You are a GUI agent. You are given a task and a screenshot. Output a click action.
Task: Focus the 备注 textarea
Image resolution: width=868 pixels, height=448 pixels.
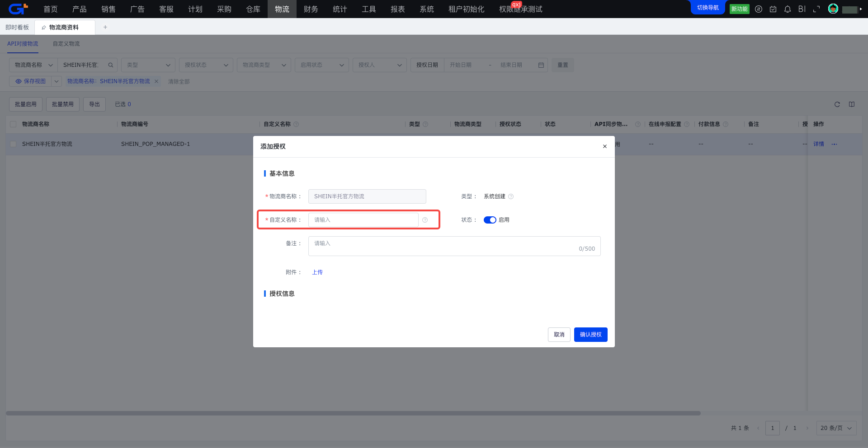pos(454,246)
